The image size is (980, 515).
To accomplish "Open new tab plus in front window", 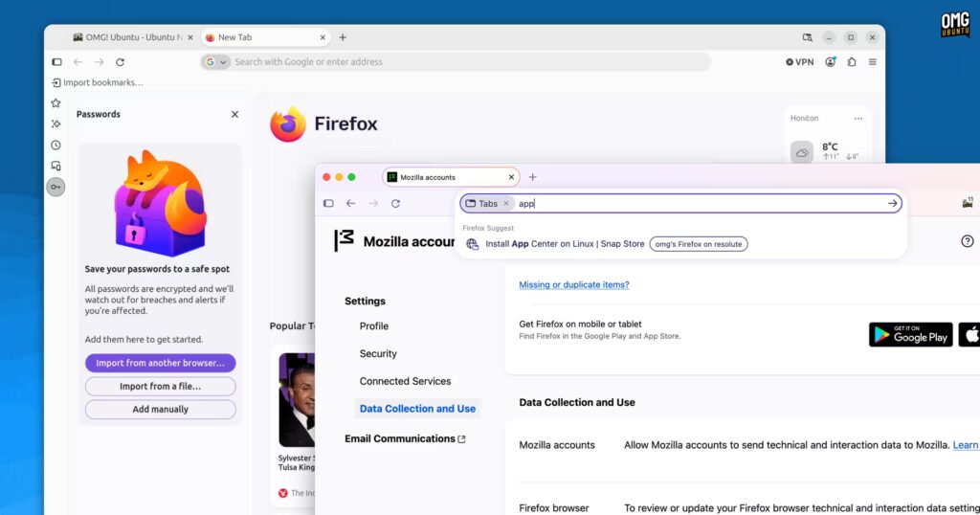I will tap(532, 177).
